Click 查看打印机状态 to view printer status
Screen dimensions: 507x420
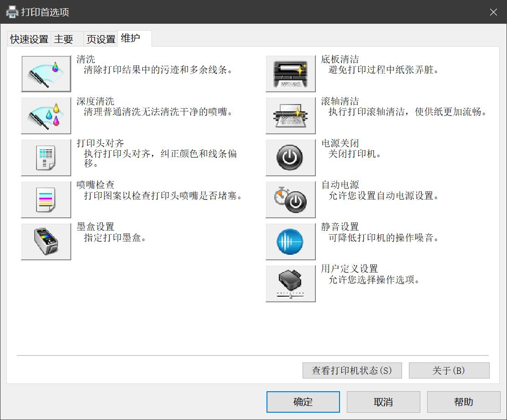pyautogui.click(x=352, y=370)
